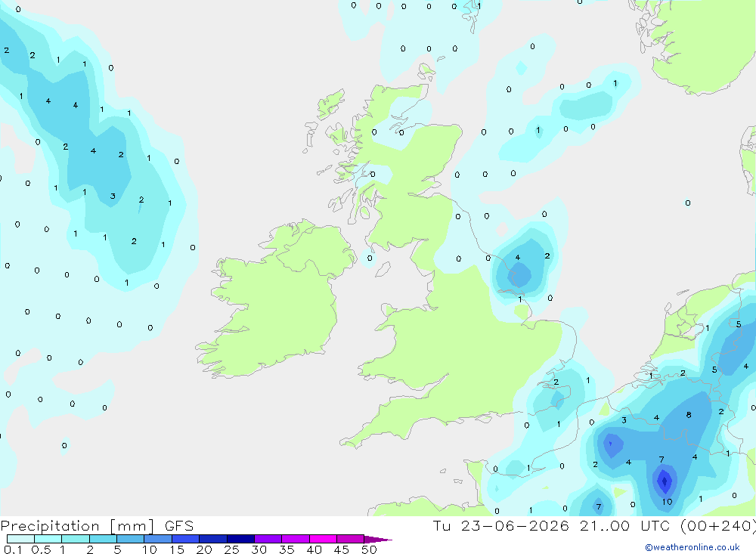756x554 pixels.
Task: Click the '25' legend scale label
Action: pyautogui.click(x=231, y=549)
